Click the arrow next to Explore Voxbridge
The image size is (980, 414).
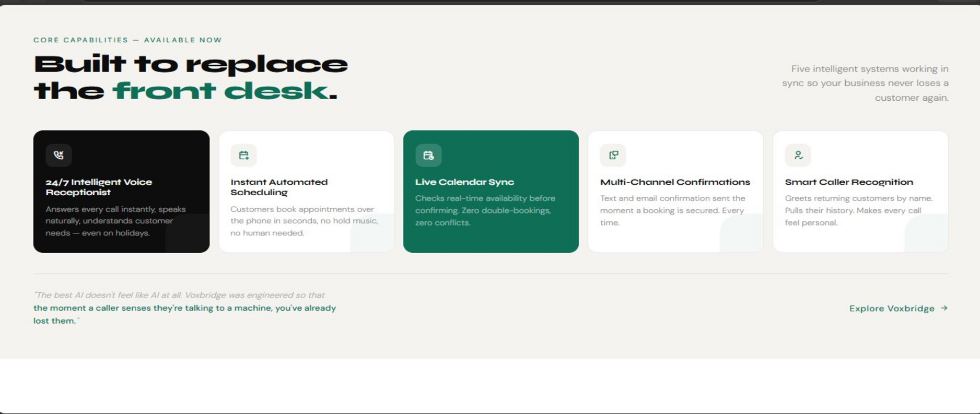point(944,308)
